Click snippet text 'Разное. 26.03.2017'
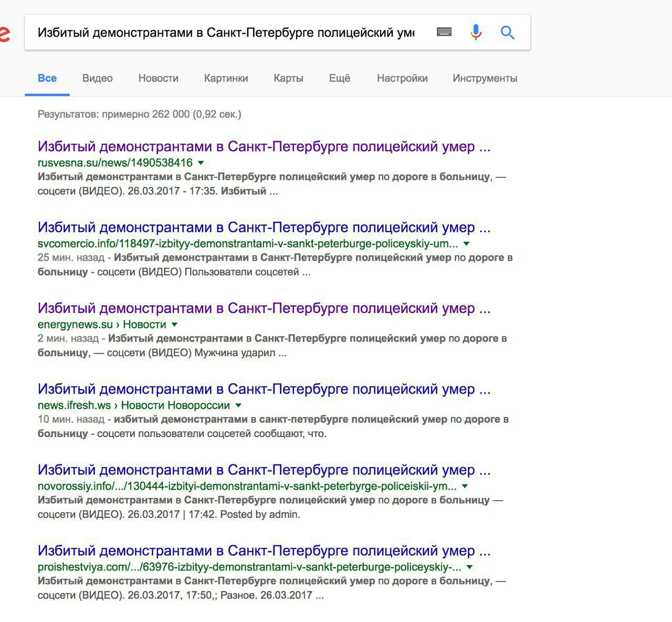672x622 pixels. 266,596
